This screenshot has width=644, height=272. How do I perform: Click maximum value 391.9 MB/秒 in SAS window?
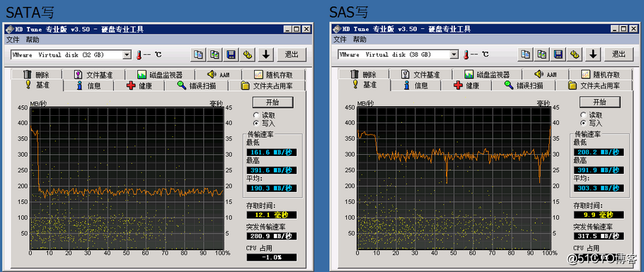click(x=599, y=170)
